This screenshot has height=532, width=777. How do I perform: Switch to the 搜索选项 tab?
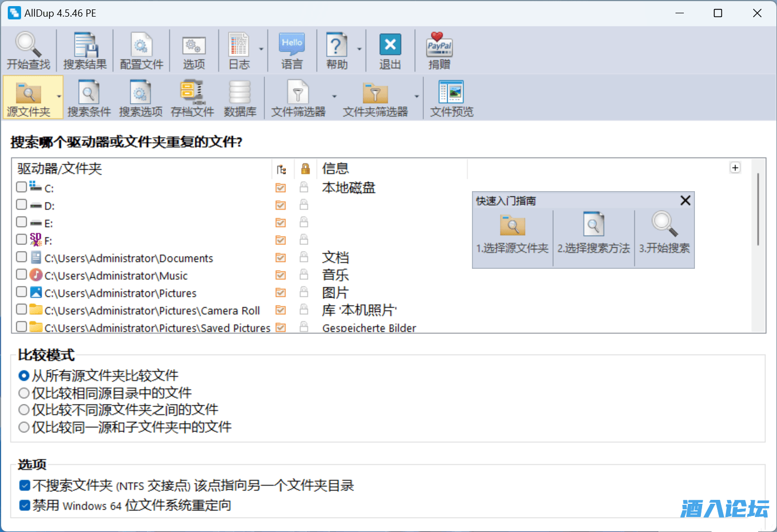pyautogui.click(x=141, y=98)
